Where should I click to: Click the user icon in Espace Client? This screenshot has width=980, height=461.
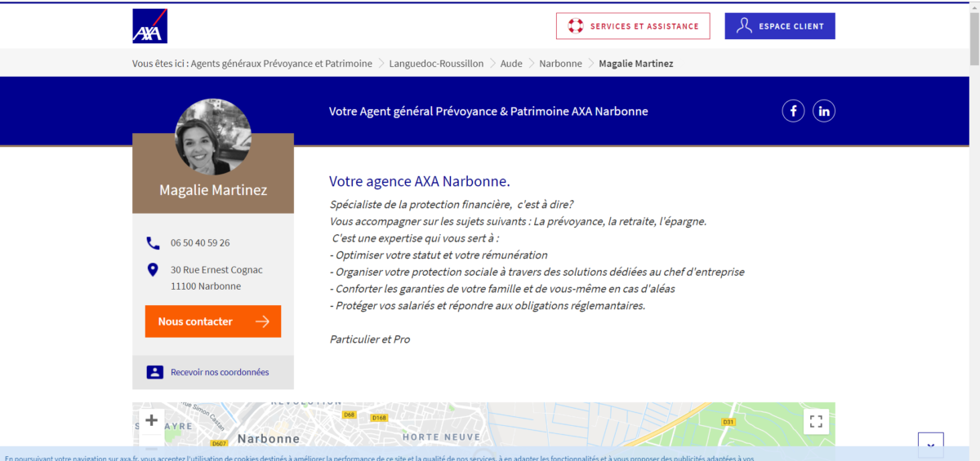coord(744,26)
